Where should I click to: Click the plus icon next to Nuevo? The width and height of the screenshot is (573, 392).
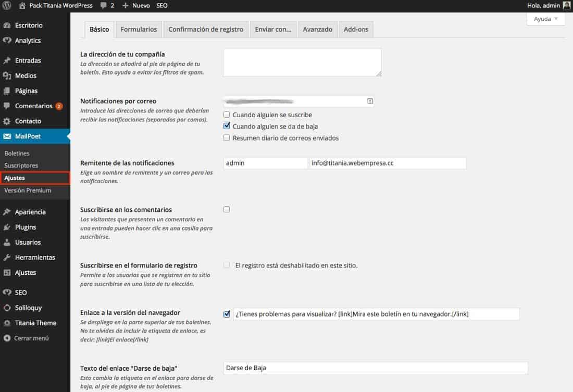click(x=126, y=6)
